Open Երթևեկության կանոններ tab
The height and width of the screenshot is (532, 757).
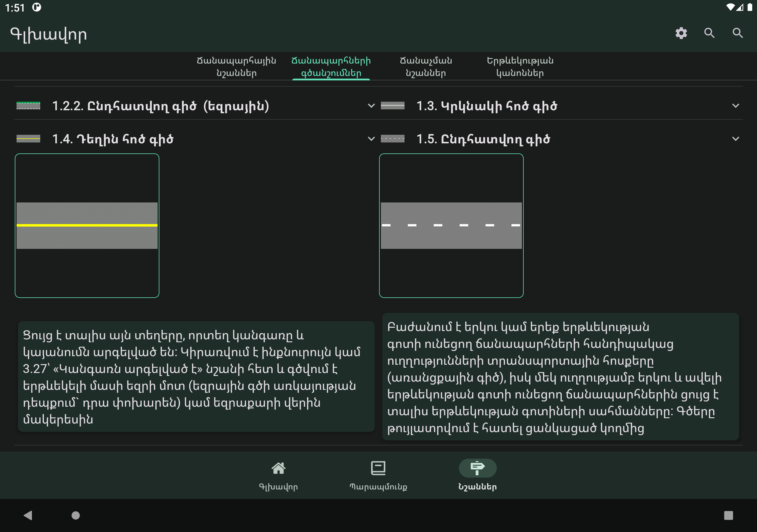(520, 66)
